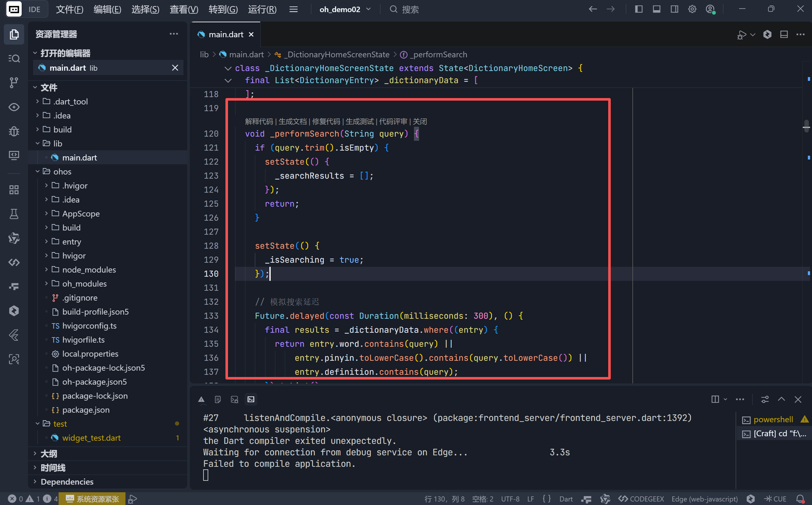The height and width of the screenshot is (505, 812).
Task: Click the CODEGEEX status bar item
Action: pyautogui.click(x=641, y=499)
